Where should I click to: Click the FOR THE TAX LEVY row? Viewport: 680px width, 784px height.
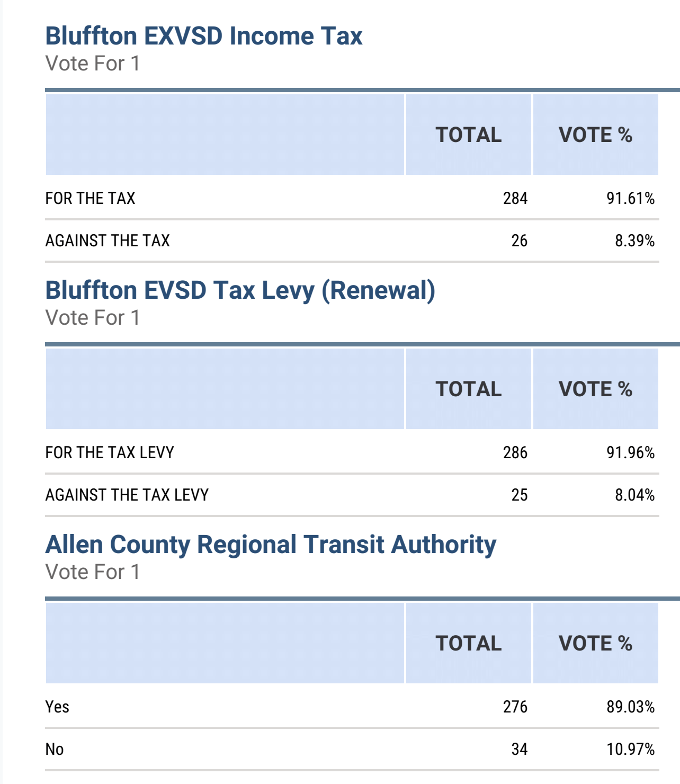point(352,452)
